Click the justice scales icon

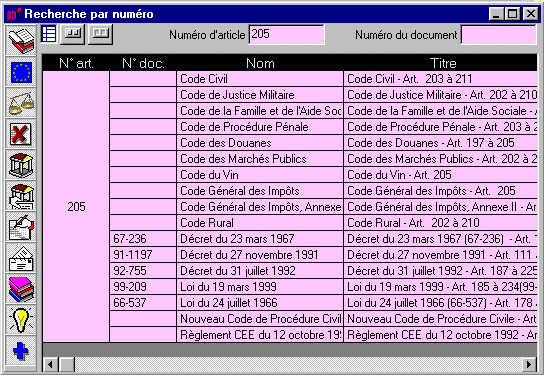(x=21, y=103)
